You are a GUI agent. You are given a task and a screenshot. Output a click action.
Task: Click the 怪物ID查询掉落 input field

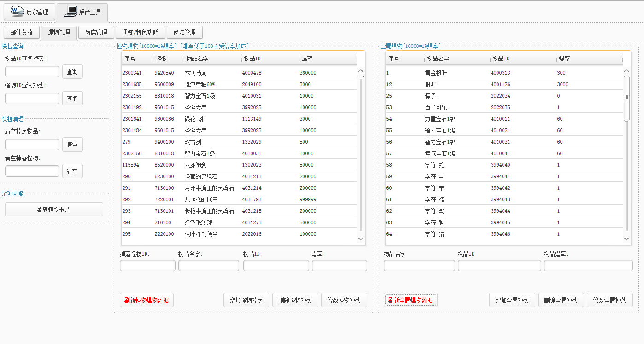[32, 98]
